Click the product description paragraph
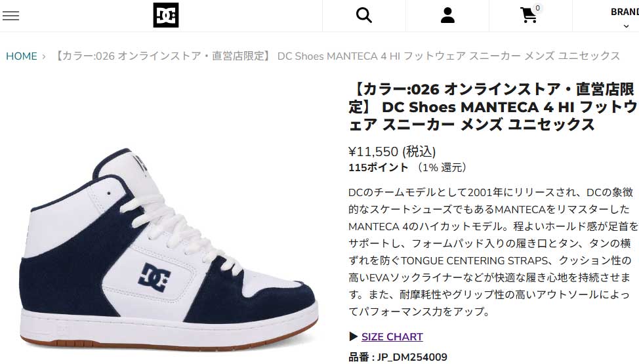This screenshot has width=639, height=364. (493, 252)
